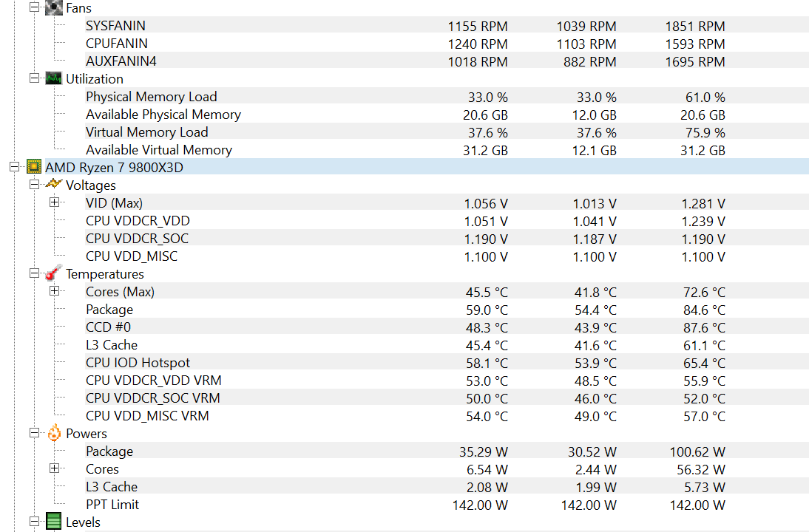Select the AUXFANIN4 row
The width and height of the screenshot is (809, 532).
(x=447, y=61)
